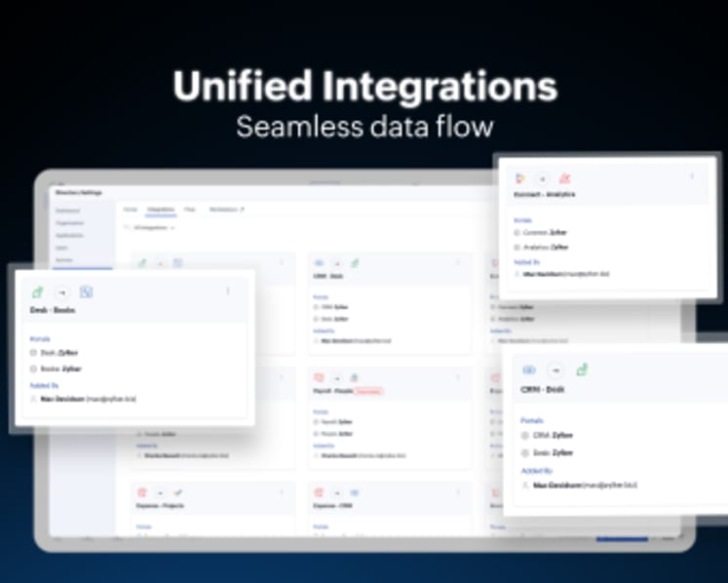Open the three-dot menu on the Desk - Books card
Screen dimensions: 728x583
pos(228,291)
